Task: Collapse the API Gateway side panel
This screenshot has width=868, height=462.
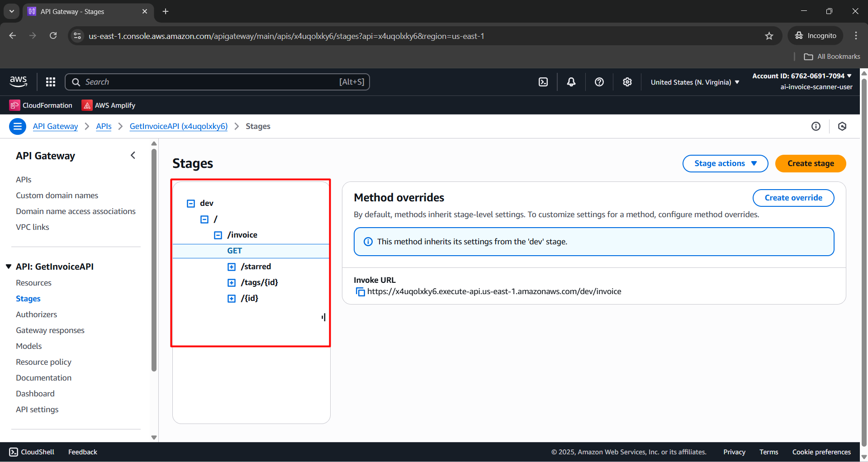Action: point(133,156)
